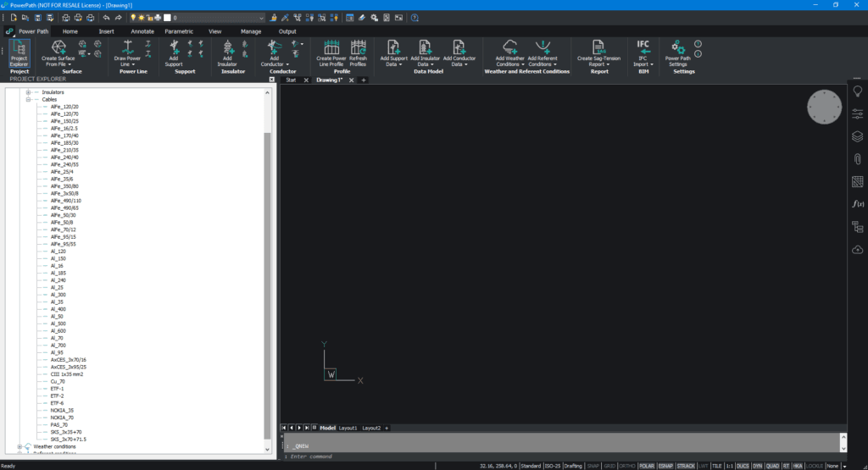Toggle DYN input in the status bar

pyautogui.click(x=757, y=466)
